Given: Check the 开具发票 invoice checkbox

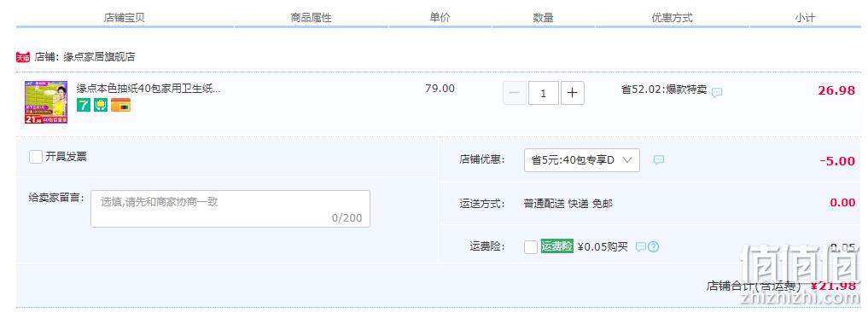Looking at the screenshot, I should [36, 157].
